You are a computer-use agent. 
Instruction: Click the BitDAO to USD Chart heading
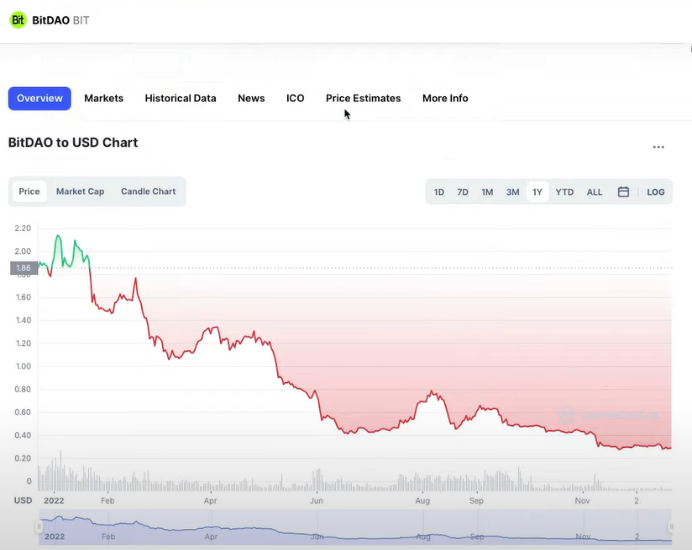[73, 143]
